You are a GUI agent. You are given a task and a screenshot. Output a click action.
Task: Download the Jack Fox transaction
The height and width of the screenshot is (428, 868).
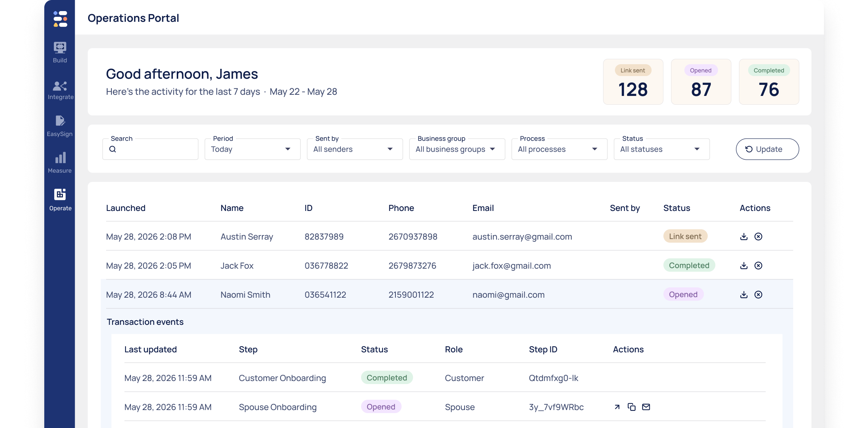pos(744,266)
